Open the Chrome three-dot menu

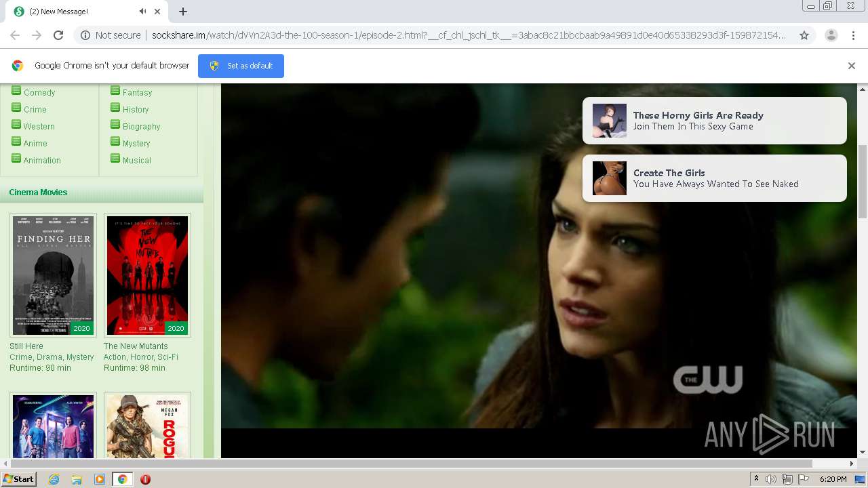(853, 35)
